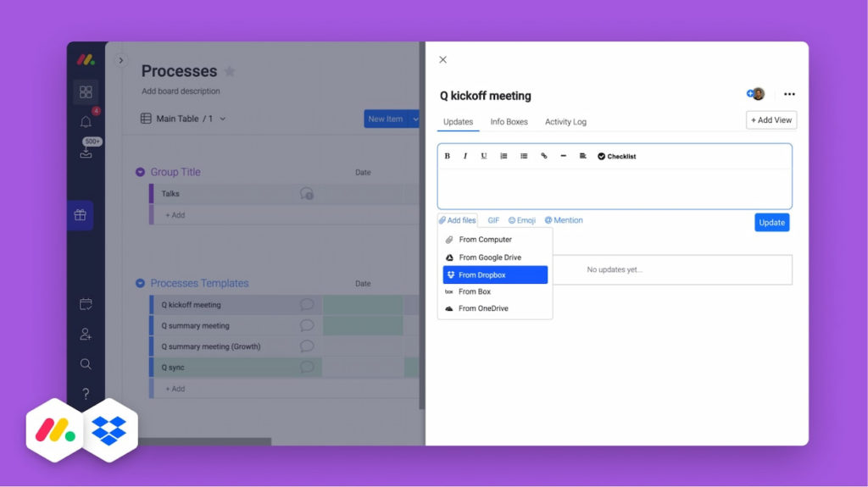Insert a bulleted list
The image size is (868, 487).
click(x=524, y=156)
